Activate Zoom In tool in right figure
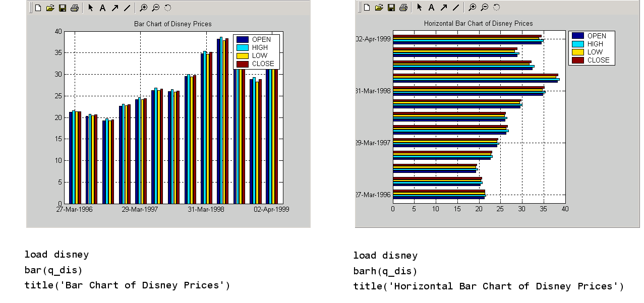 (x=472, y=7)
